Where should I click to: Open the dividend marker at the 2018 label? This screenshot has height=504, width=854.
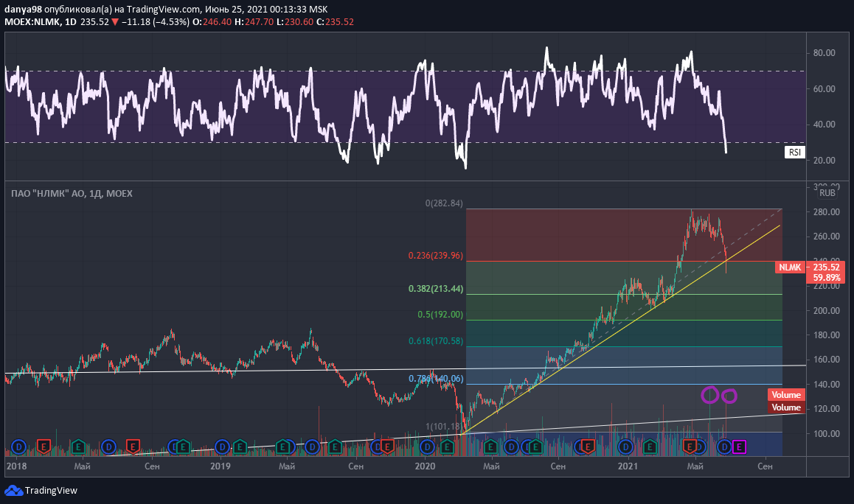18,447
